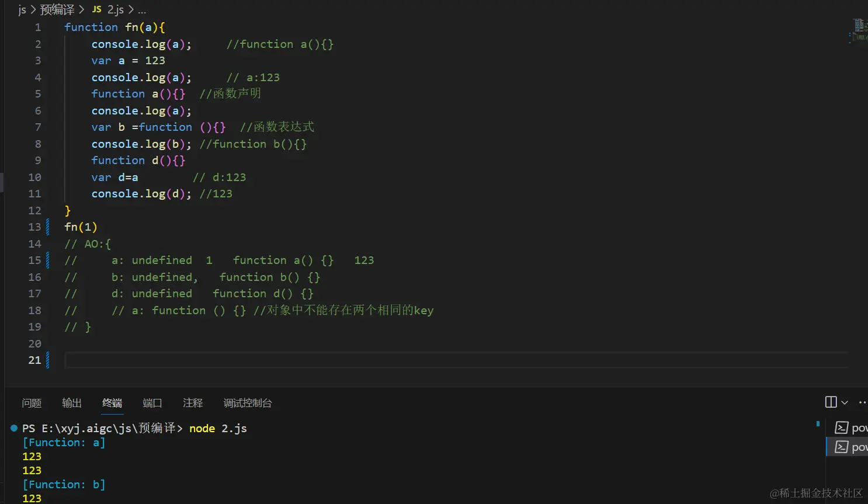Click the '//对象中不能存在两个相同的key' comment

(x=343, y=311)
